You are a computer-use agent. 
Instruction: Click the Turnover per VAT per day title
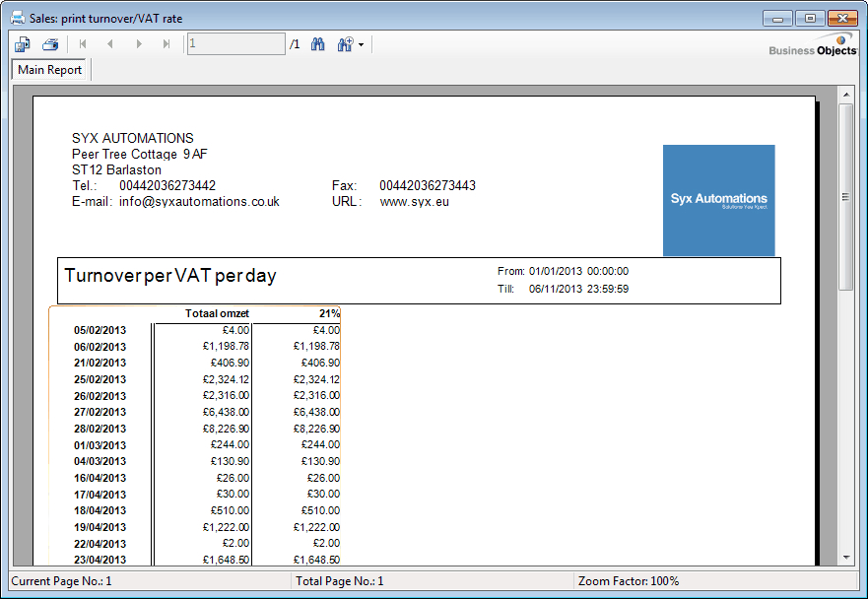[x=170, y=276]
